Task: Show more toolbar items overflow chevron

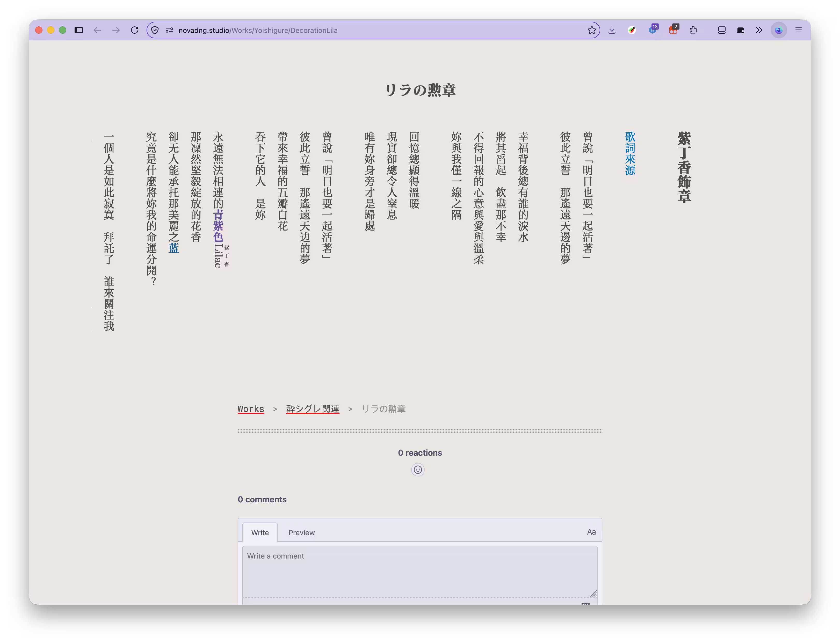Action: (x=759, y=30)
